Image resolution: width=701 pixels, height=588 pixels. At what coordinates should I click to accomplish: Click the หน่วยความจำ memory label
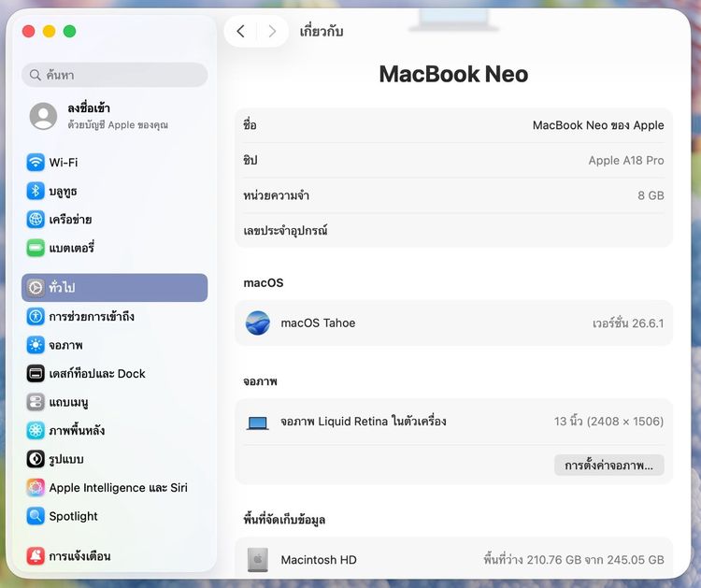(x=276, y=195)
